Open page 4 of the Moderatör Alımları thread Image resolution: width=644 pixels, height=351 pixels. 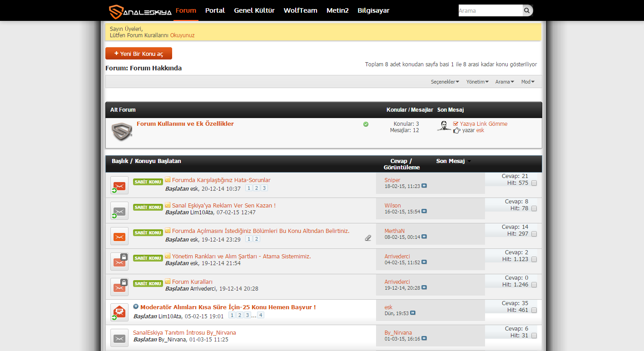pos(261,315)
